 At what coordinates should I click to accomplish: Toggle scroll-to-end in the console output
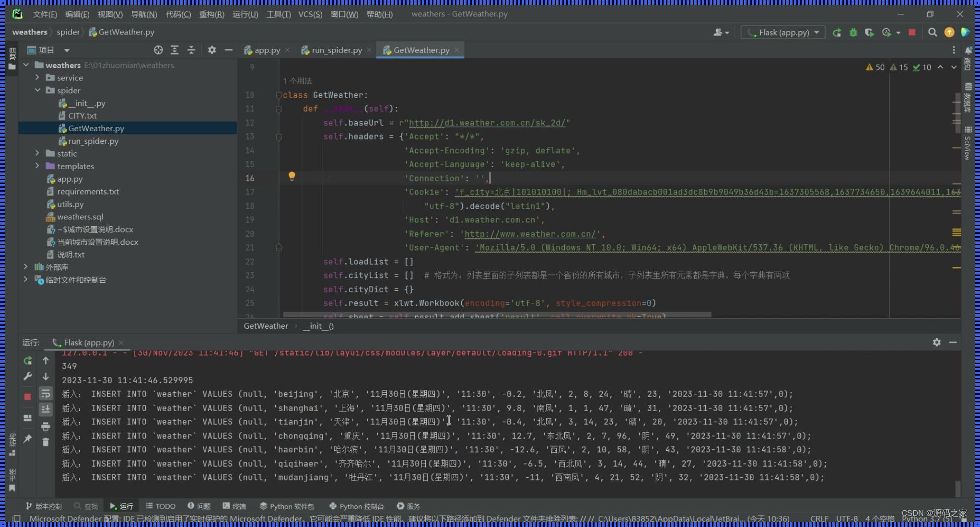click(46, 409)
